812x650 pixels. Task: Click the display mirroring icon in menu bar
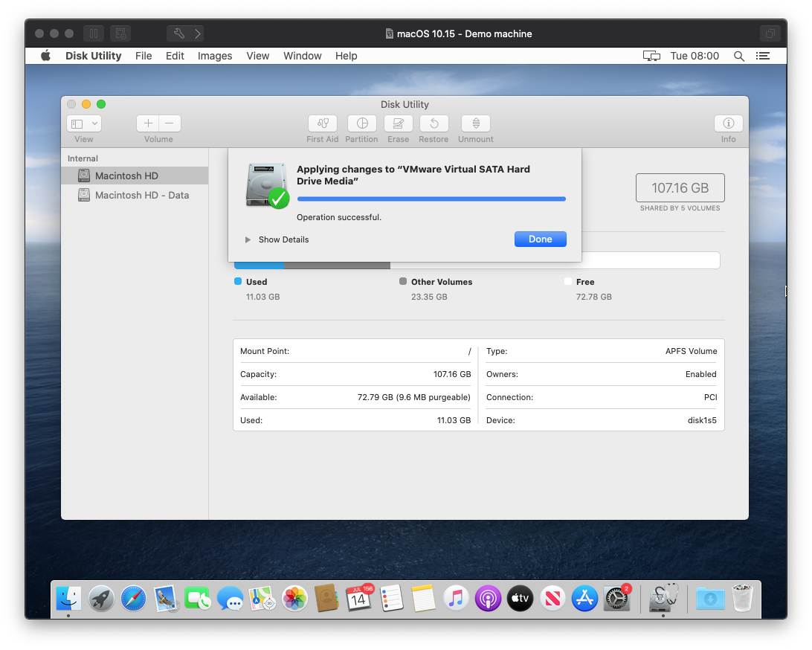651,56
